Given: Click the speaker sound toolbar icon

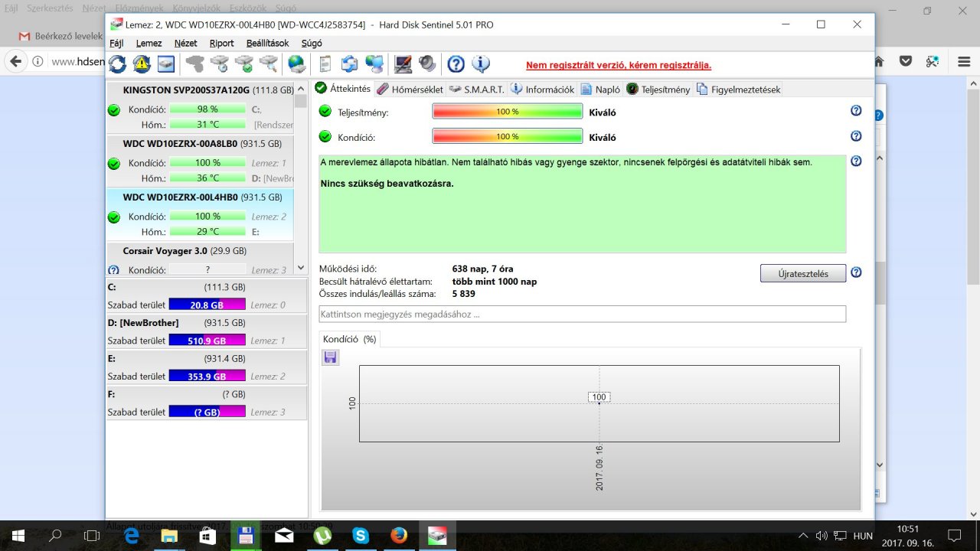Looking at the screenshot, I should pos(427,64).
